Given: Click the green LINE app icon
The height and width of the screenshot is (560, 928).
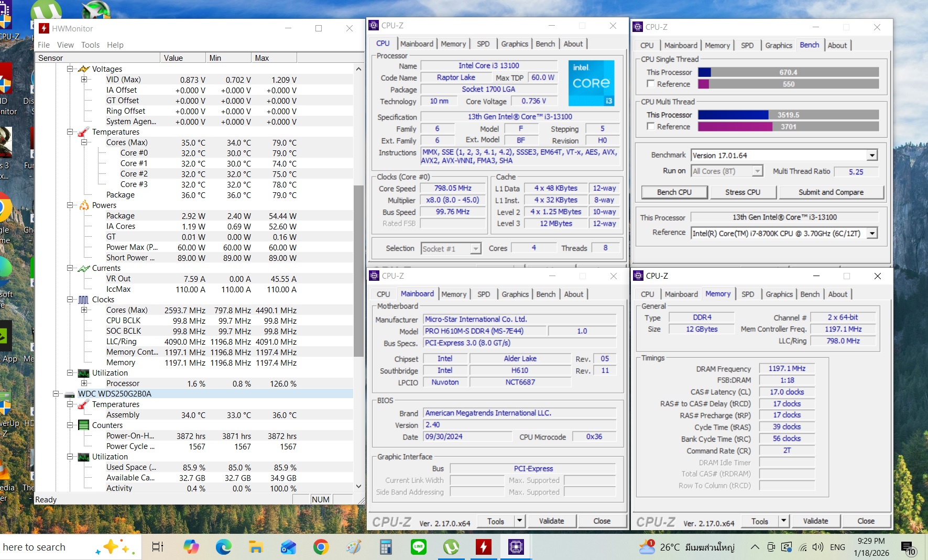Looking at the screenshot, I should pyautogui.click(x=418, y=547).
